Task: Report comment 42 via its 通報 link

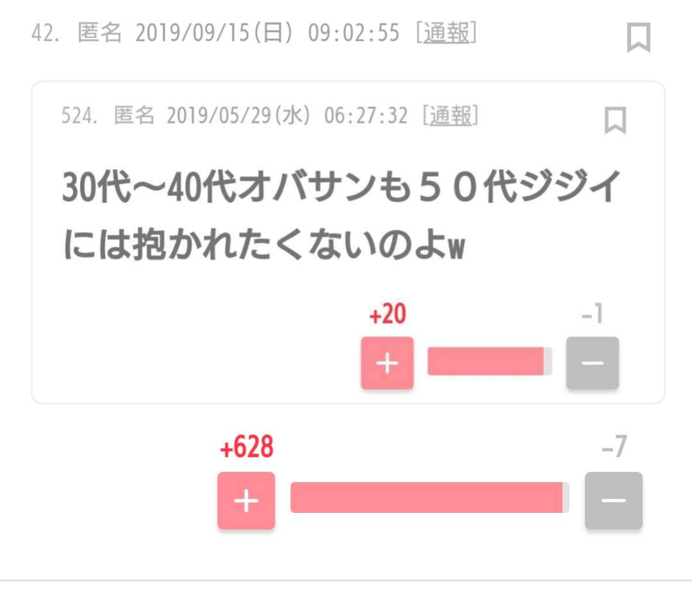Action: pos(447,33)
